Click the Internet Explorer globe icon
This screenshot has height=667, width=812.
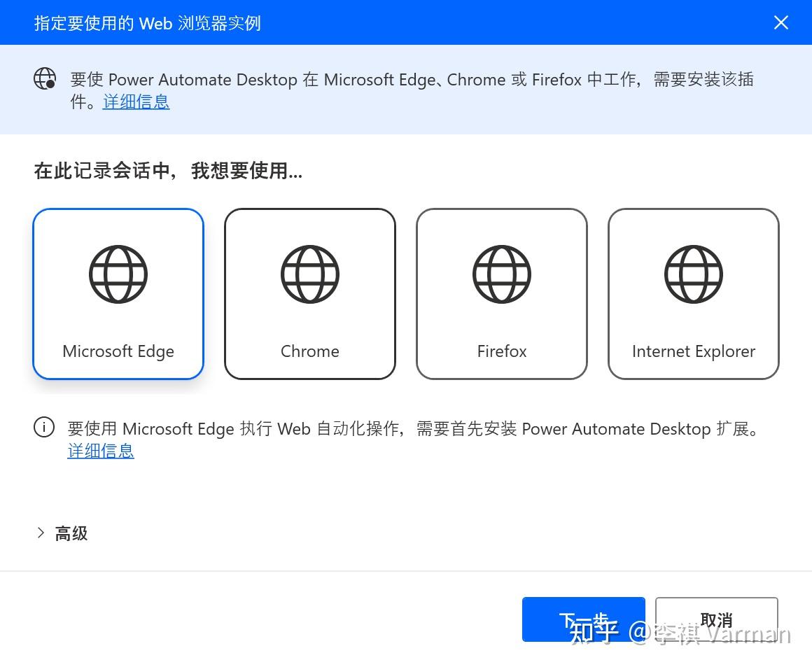[693, 274]
